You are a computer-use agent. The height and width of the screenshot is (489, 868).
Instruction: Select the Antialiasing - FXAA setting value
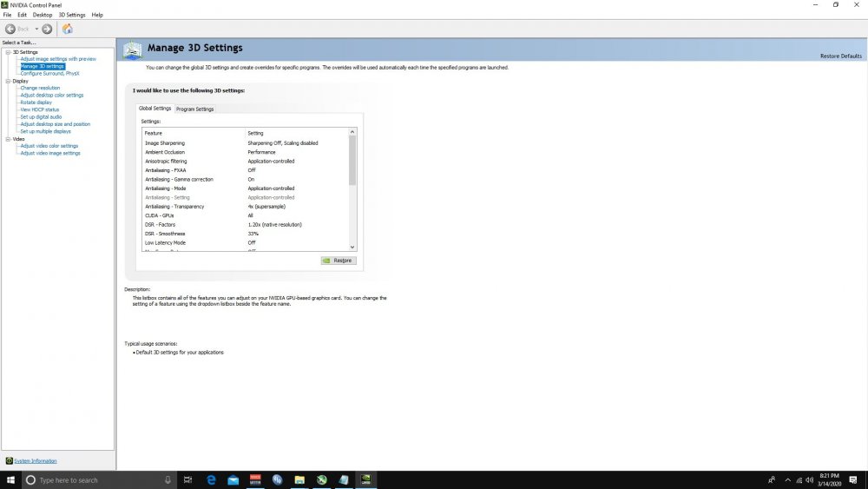pyautogui.click(x=252, y=170)
